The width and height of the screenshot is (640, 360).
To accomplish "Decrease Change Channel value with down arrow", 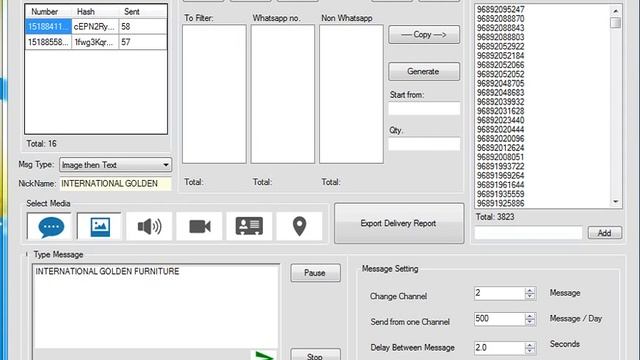I will coord(530,297).
